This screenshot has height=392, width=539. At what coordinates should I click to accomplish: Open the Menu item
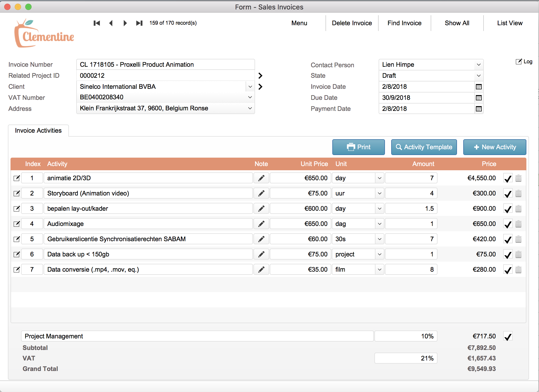click(x=299, y=23)
